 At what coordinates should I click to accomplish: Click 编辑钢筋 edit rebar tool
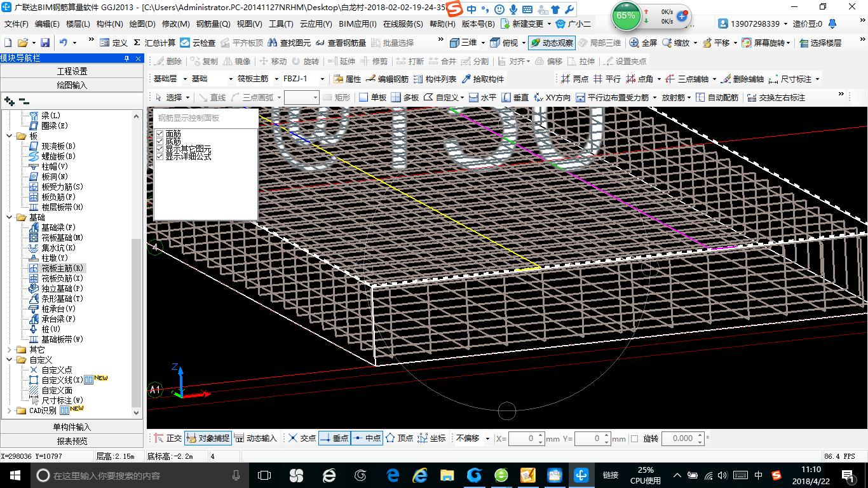click(x=387, y=79)
